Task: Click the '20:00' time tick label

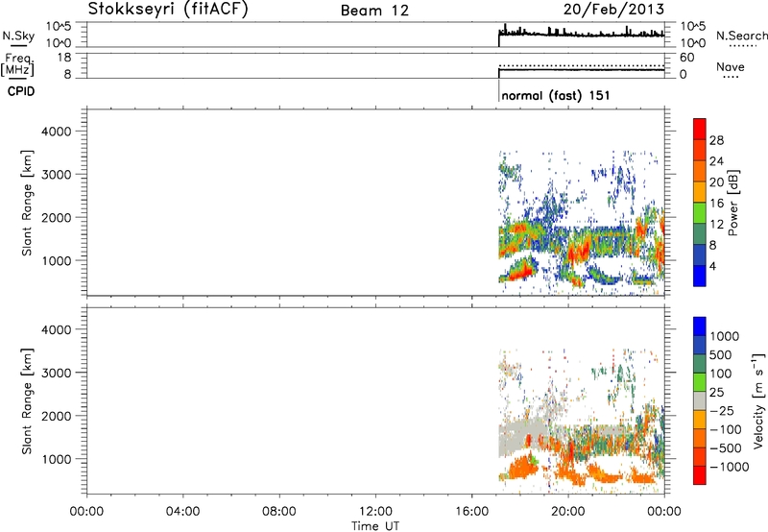Action: (567, 512)
